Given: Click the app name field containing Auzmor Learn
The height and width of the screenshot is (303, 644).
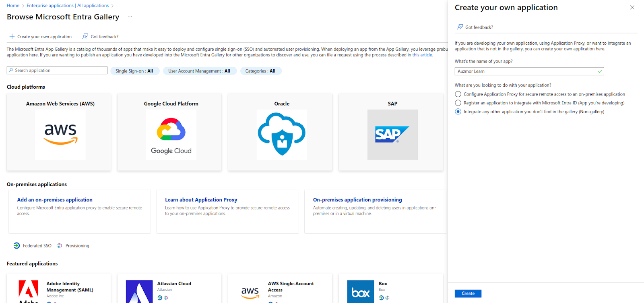Looking at the screenshot, I should coord(529,71).
